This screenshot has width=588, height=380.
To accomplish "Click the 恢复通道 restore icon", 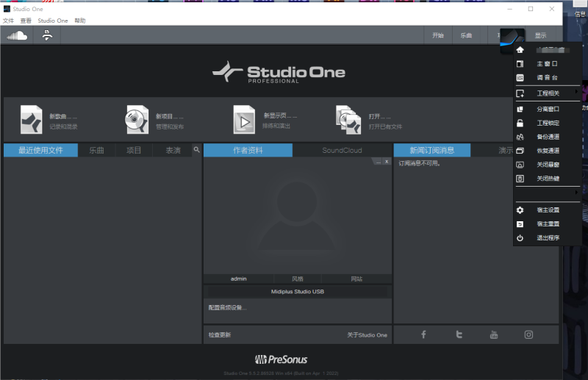I will point(520,151).
